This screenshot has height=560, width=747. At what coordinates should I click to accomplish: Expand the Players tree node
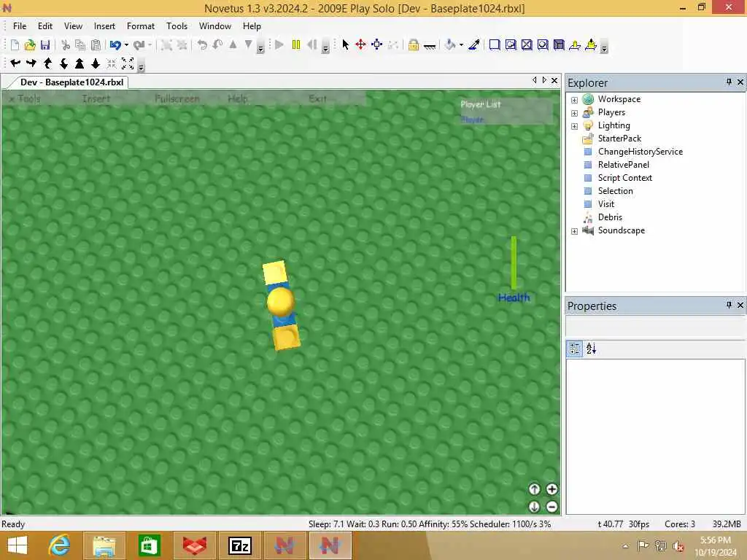[x=575, y=113]
